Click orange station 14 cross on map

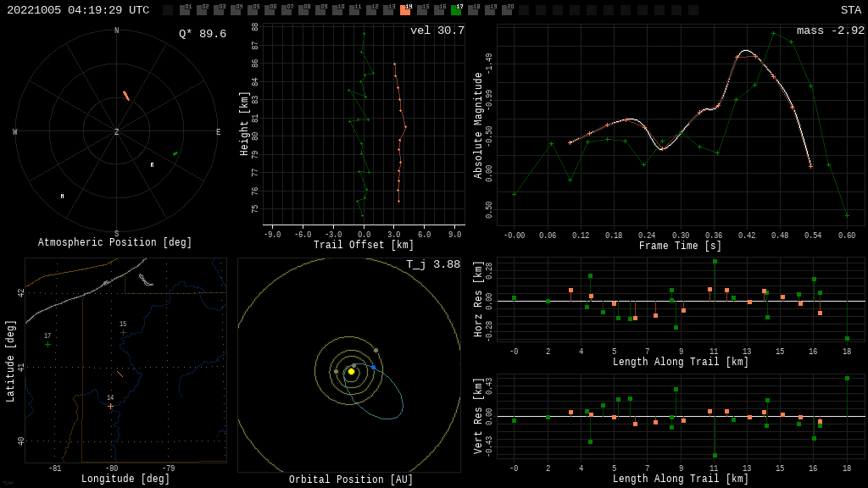click(x=110, y=407)
